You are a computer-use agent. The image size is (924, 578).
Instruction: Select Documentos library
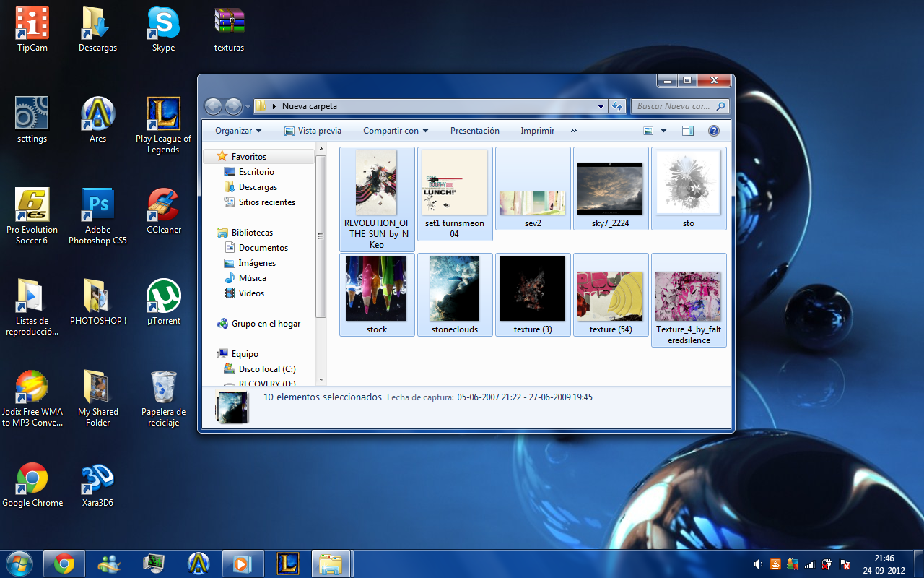[x=263, y=248]
